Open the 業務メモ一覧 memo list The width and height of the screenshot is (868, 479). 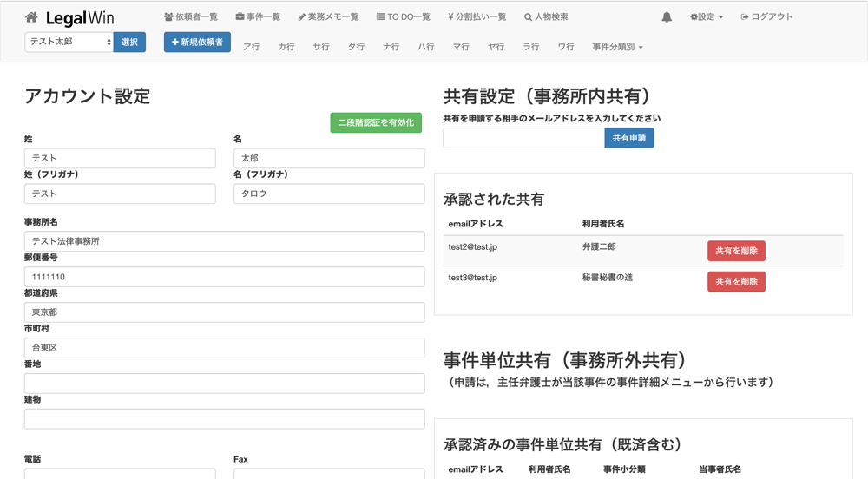point(328,17)
